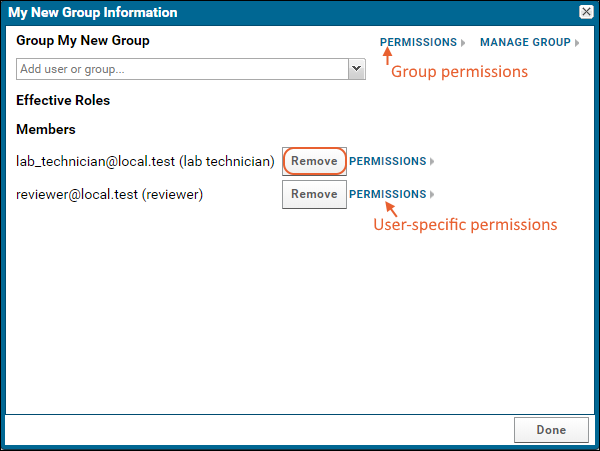This screenshot has width=600, height=451.
Task: Click the Done button
Action: (x=551, y=430)
